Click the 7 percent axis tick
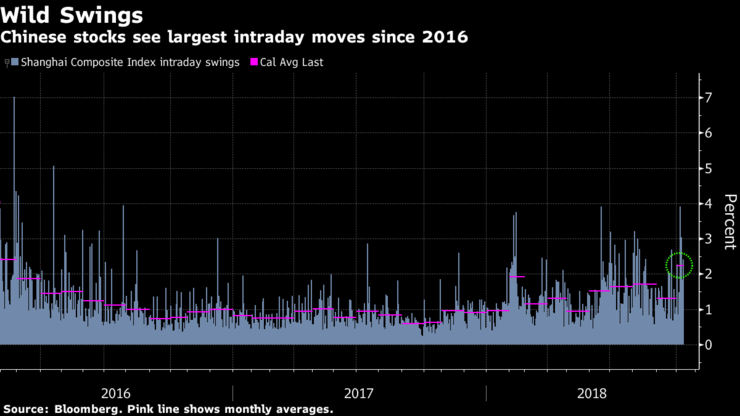 (708, 98)
